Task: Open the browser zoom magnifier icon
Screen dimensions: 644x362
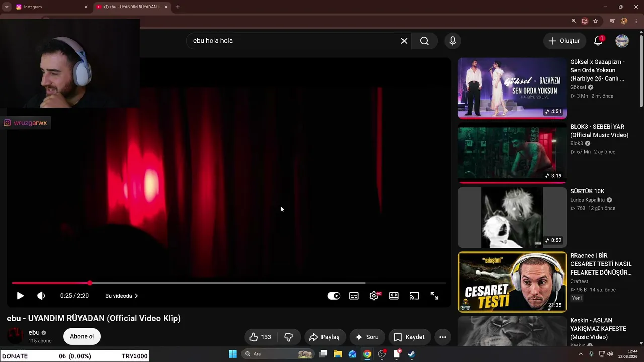Action: click(x=574, y=21)
